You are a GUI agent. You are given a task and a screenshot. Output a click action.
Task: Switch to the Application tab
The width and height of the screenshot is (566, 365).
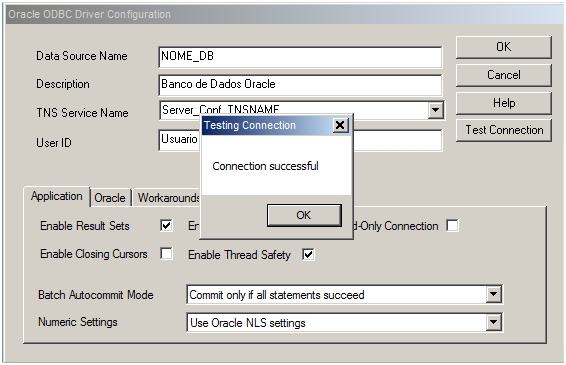[57, 196]
